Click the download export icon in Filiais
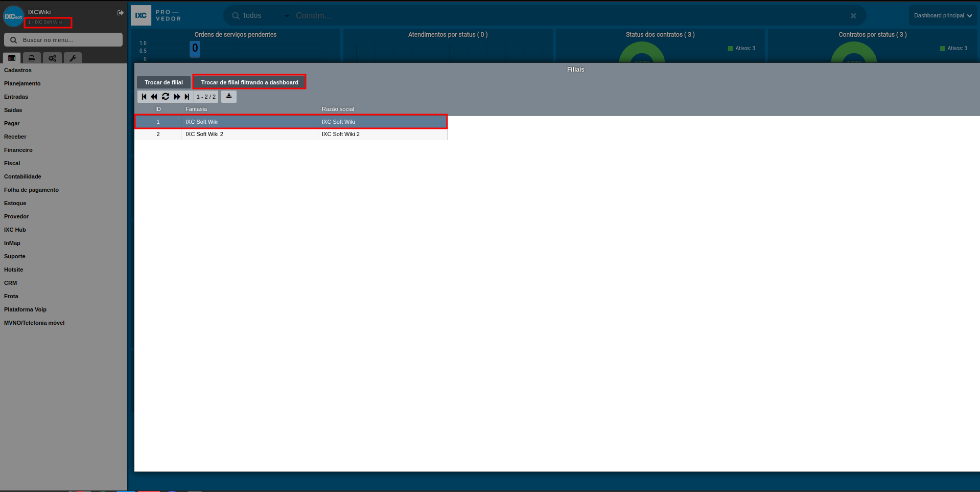This screenshot has width=980, height=492. coord(229,96)
